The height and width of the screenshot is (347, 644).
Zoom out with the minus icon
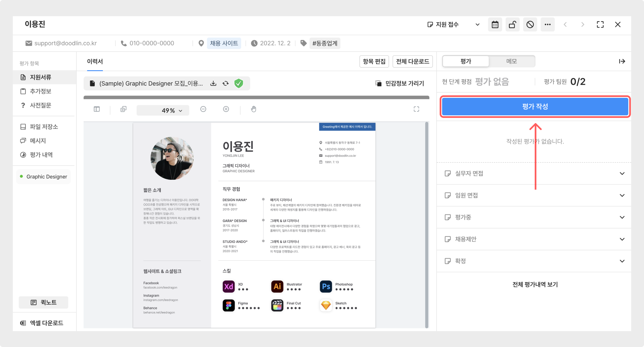tap(203, 109)
